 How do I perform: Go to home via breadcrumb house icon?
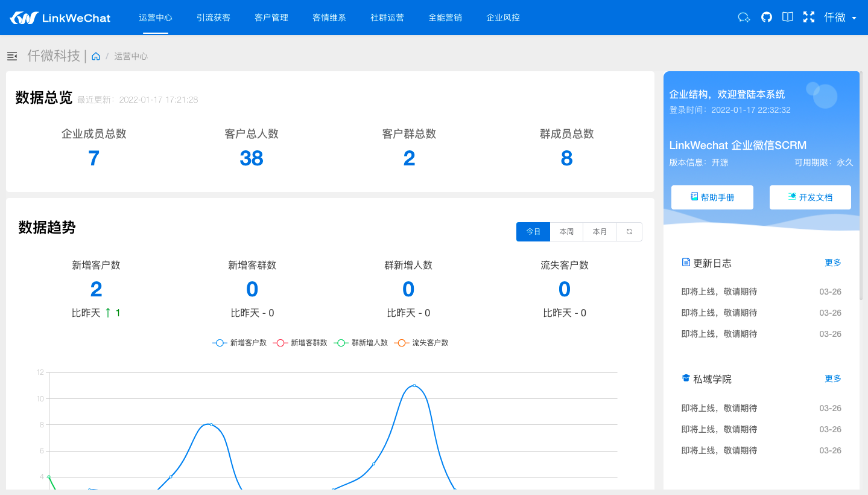click(x=96, y=56)
